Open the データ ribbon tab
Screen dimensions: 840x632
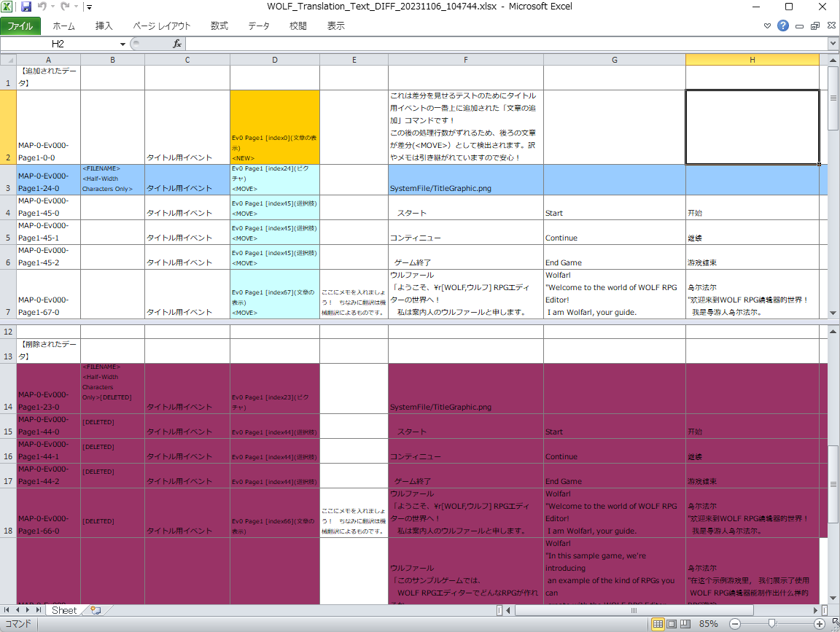[x=259, y=26]
